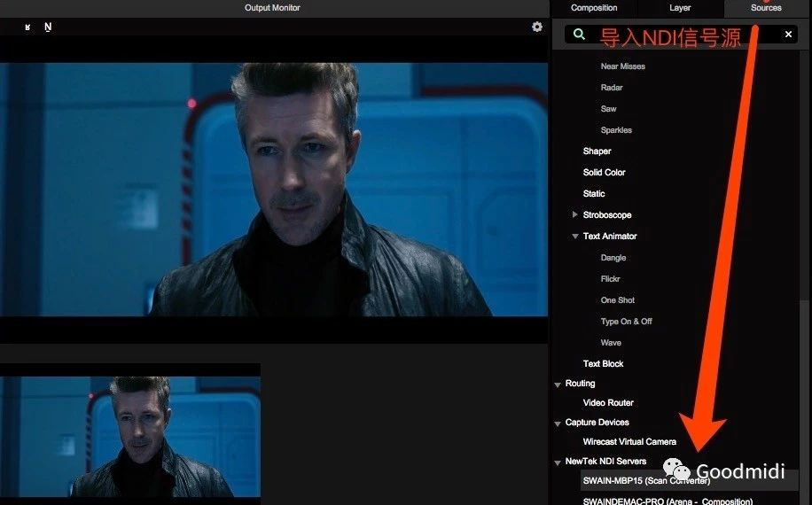This screenshot has height=505, width=812.
Task: Select the Near Misses source
Action: click(623, 66)
